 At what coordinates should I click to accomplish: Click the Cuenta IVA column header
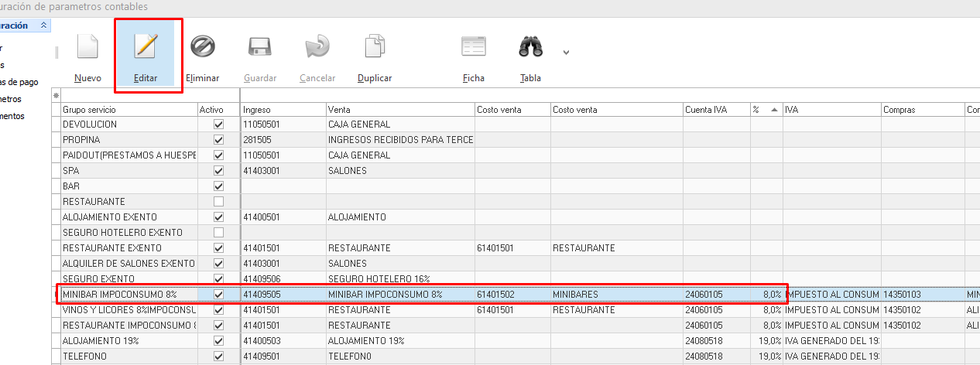click(715, 110)
